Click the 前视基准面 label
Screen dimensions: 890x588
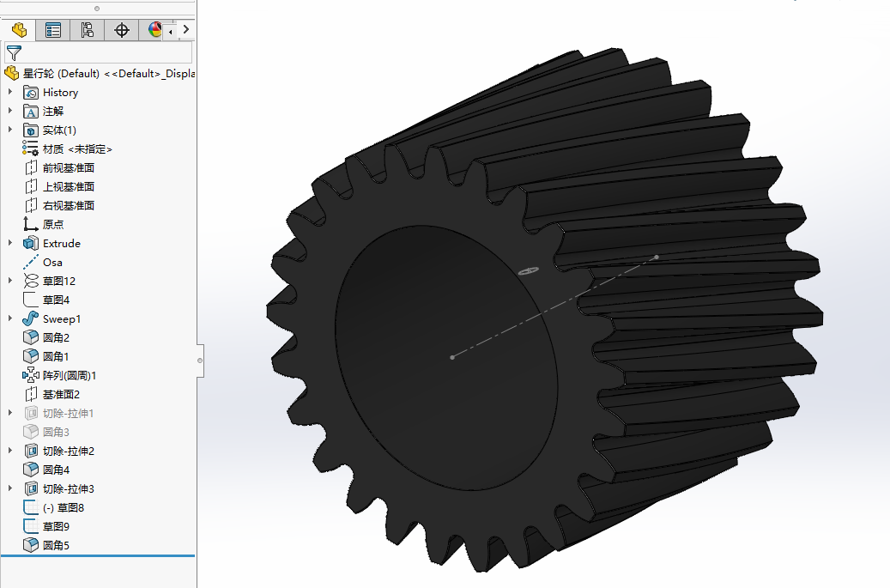[x=69, y=168]
